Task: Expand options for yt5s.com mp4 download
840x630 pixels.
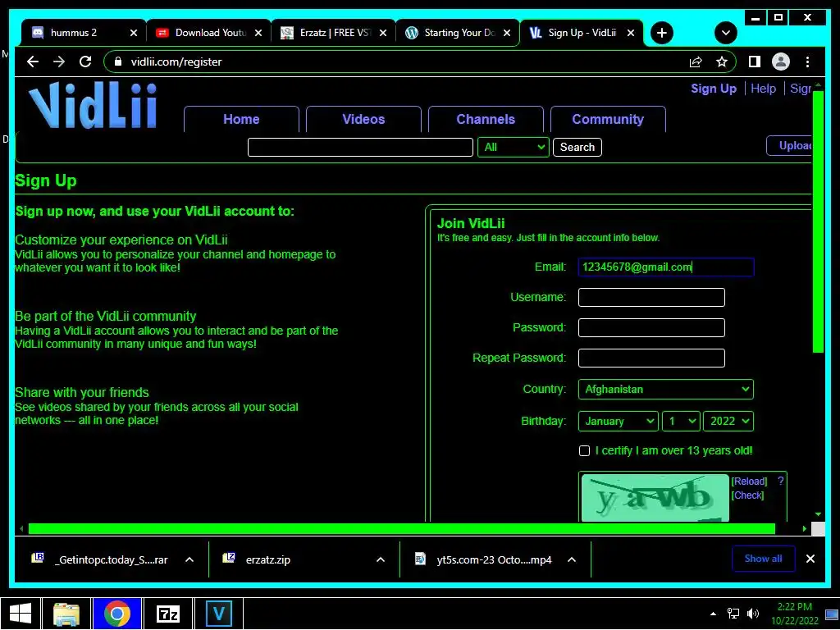Action: [x=572, y=559]
